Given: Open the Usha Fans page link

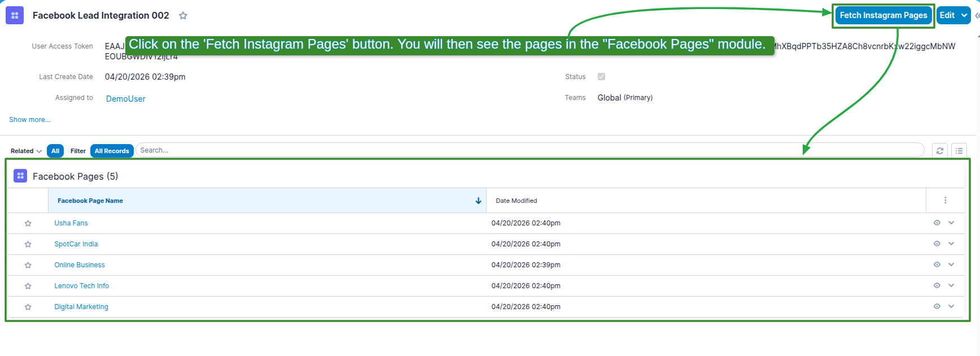Looking at the screenshot, I should 71,223.
